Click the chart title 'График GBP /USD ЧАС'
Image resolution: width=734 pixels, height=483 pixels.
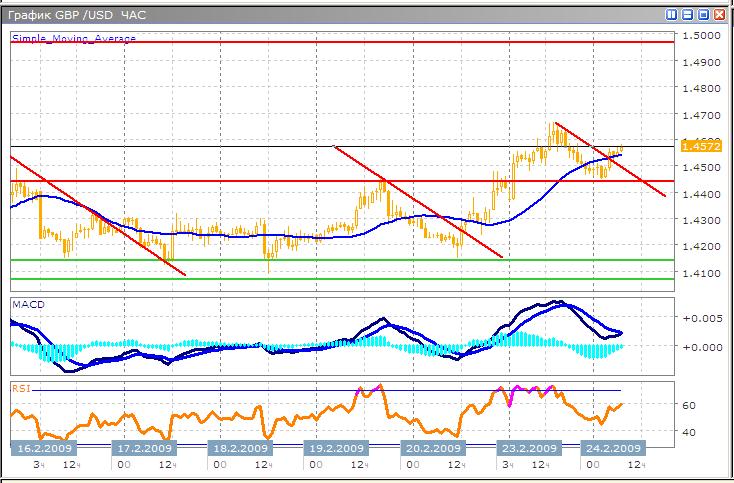[x=78, y=15]
